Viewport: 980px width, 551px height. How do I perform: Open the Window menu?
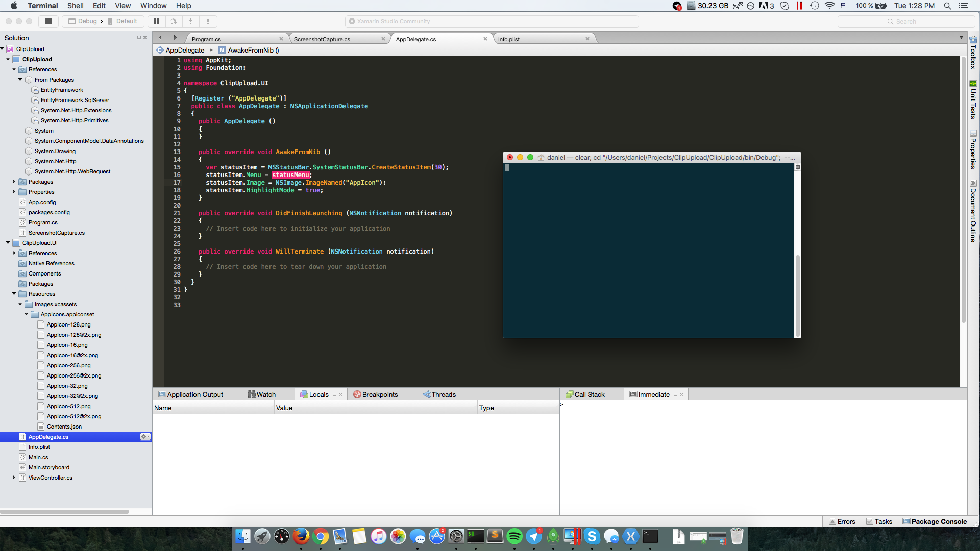click(x=153, y=6)
